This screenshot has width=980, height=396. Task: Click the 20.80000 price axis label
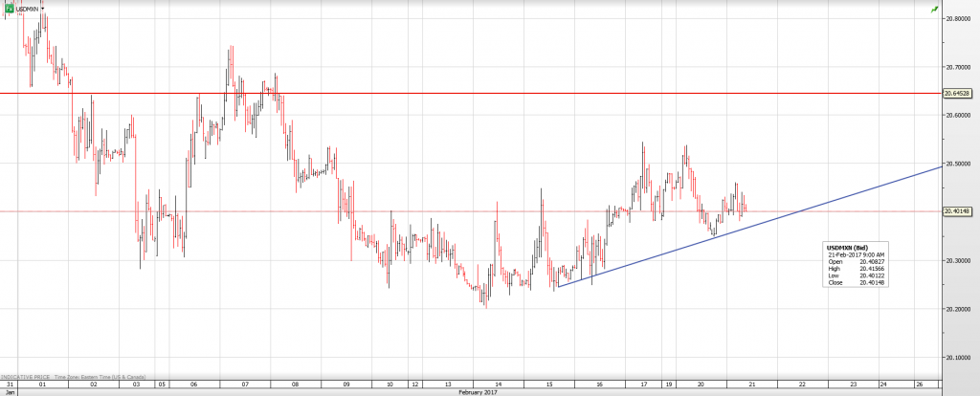coord(958,18)
